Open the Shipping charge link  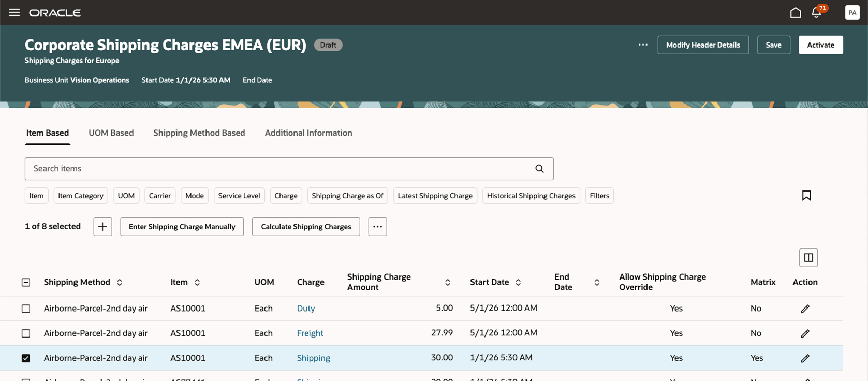[314, 358]
